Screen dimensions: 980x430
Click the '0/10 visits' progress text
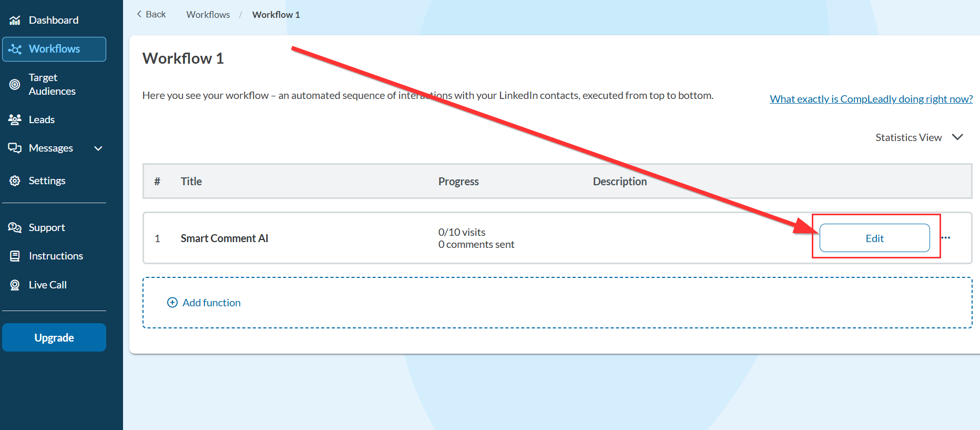coord(462,232)
